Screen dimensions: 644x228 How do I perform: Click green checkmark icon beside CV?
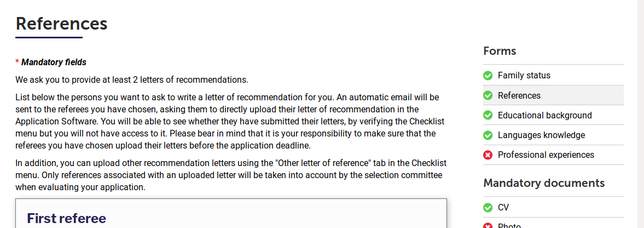488,207
